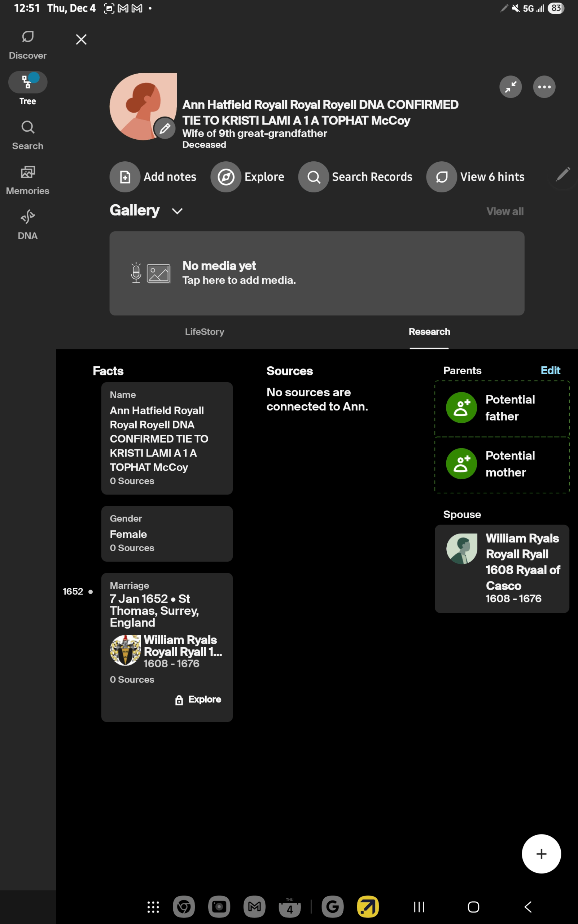
Task: Select the Research tab
Action: tap(429, 332)
